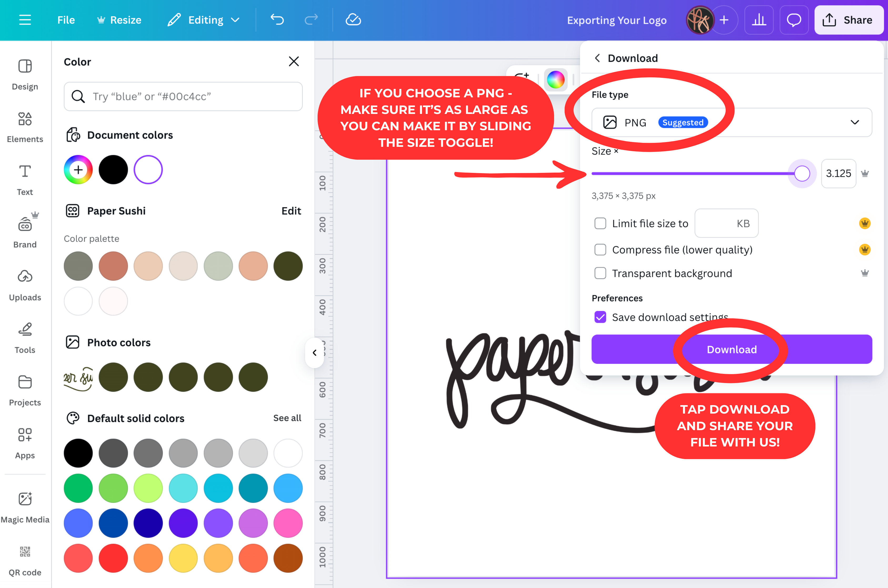Open the Apps sidebar panel
Screen dimensions: 888x588
pos(25,443)
